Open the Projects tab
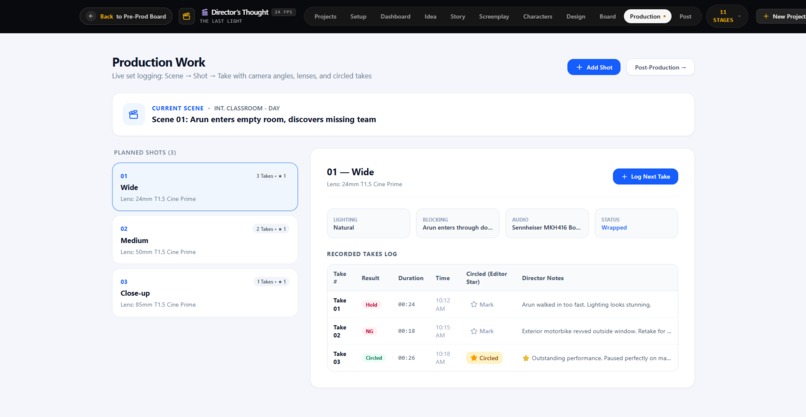 (x=325, y=16)
